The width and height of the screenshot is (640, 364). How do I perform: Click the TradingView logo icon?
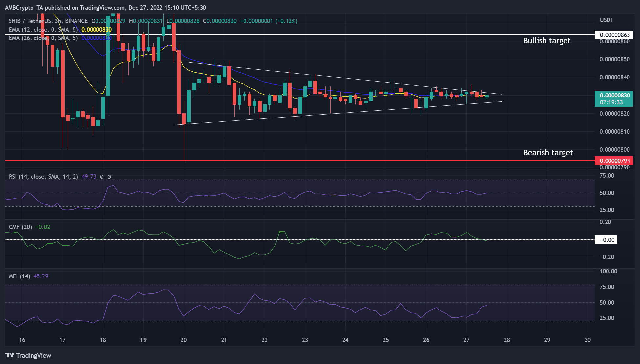(10, 355)
